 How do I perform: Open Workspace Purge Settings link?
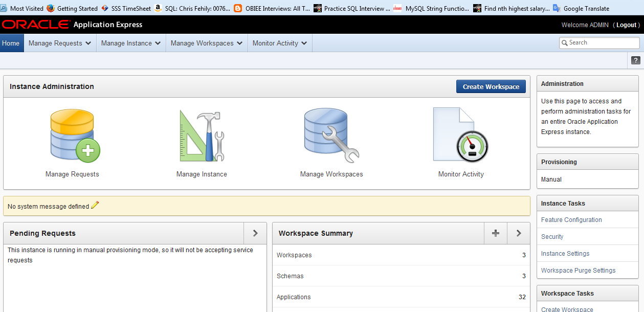579,271
